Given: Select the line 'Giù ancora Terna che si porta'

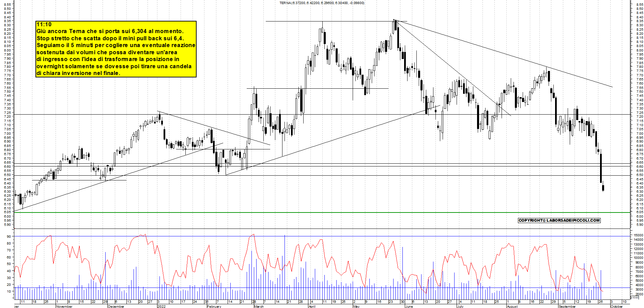Looking at the screenshot, I should pyautogui.click(x=110, y=31).
